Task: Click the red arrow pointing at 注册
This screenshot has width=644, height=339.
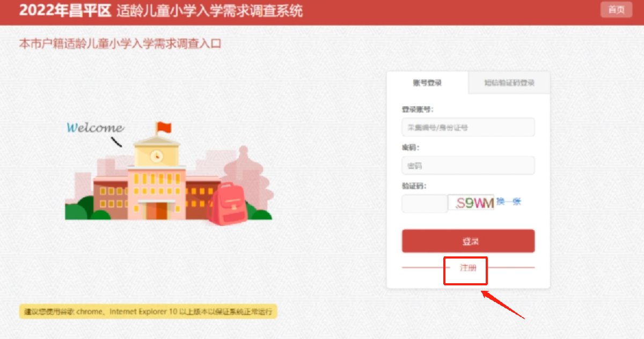Action: click(502, 304)
